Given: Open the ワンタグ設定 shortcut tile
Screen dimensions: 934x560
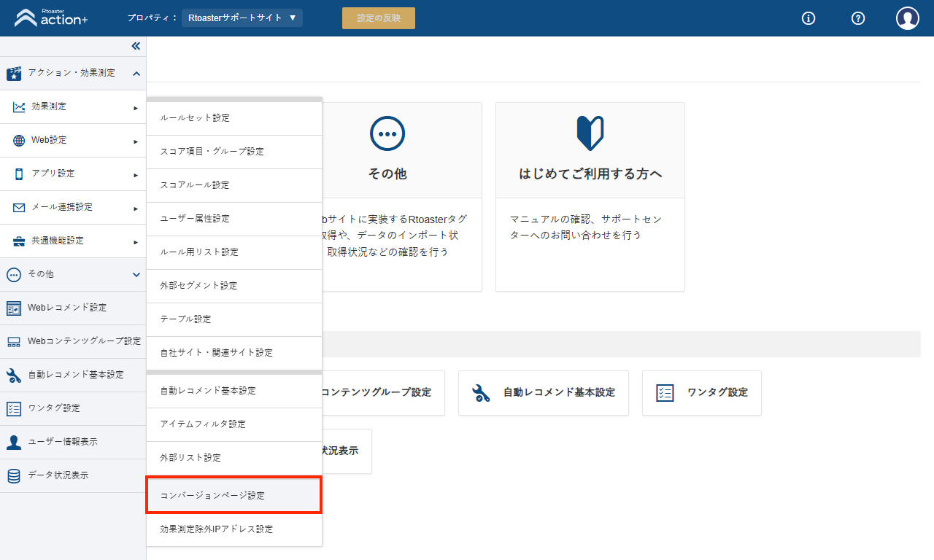Looking at the screenshot, I should (702, 393).
